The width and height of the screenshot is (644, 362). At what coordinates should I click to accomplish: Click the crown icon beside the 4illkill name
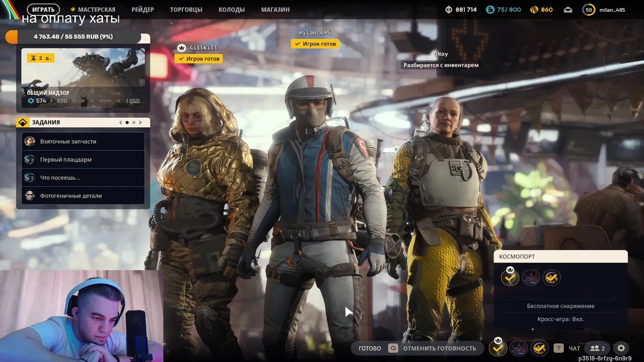tap(182, 48)
